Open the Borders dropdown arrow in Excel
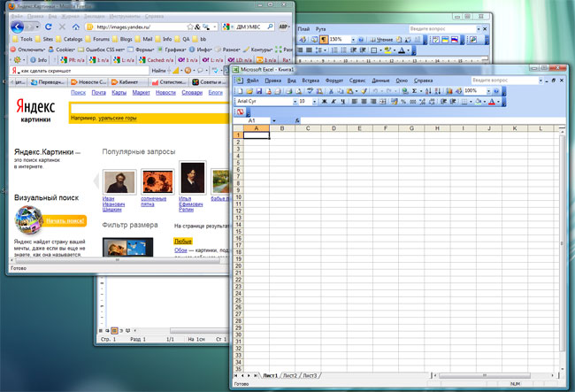The height and width of the screenshot is (392, 575). (471, 102)
